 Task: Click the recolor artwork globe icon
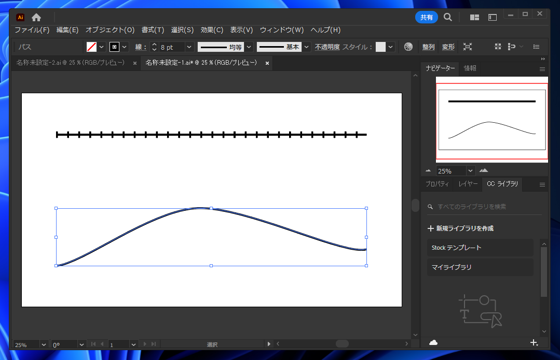coord(408,47)
